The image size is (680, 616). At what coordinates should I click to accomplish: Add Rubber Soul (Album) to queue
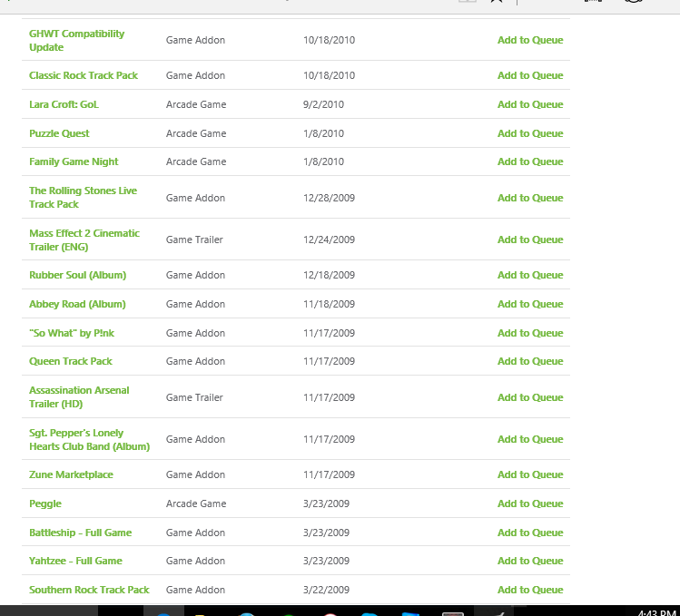[530, 275]
